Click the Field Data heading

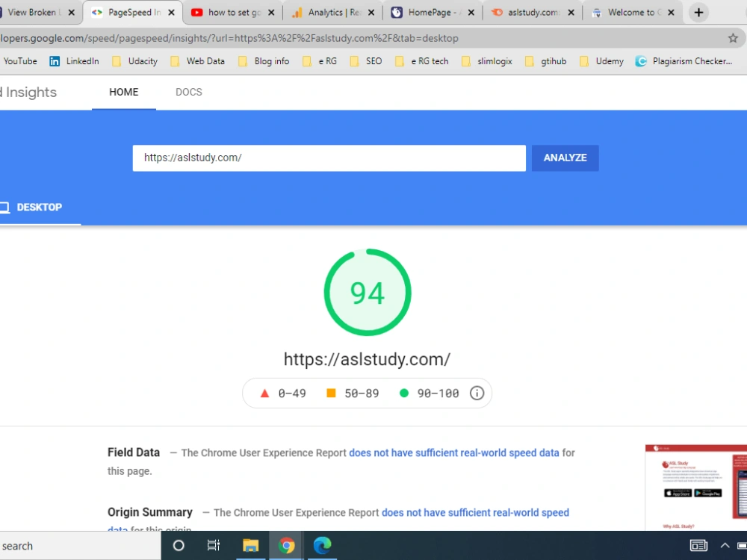coord(134,452)
